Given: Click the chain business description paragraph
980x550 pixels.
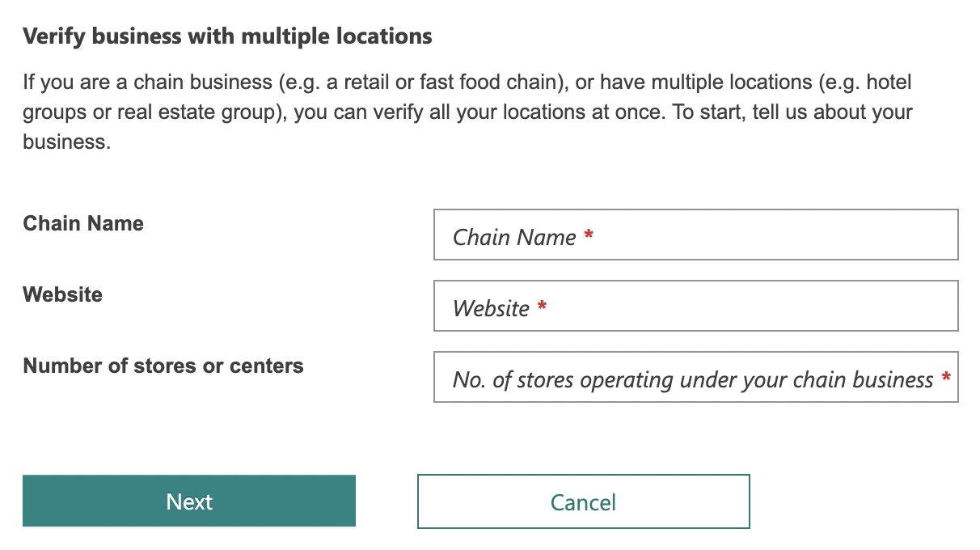Looking at the screenshot, I should click(x=467, y=112).
